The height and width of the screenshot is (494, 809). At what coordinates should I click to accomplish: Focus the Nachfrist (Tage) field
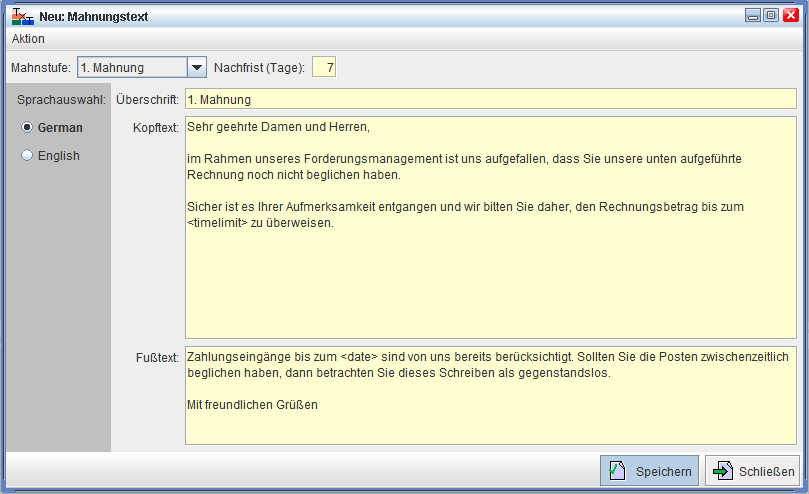coord(324,68)
